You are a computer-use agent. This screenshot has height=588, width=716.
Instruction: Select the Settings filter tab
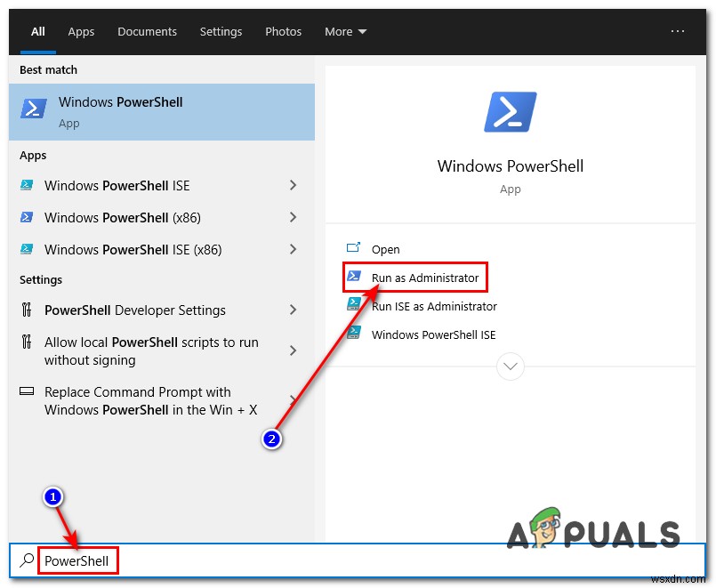pyautogui.click(x=221, y=31)
